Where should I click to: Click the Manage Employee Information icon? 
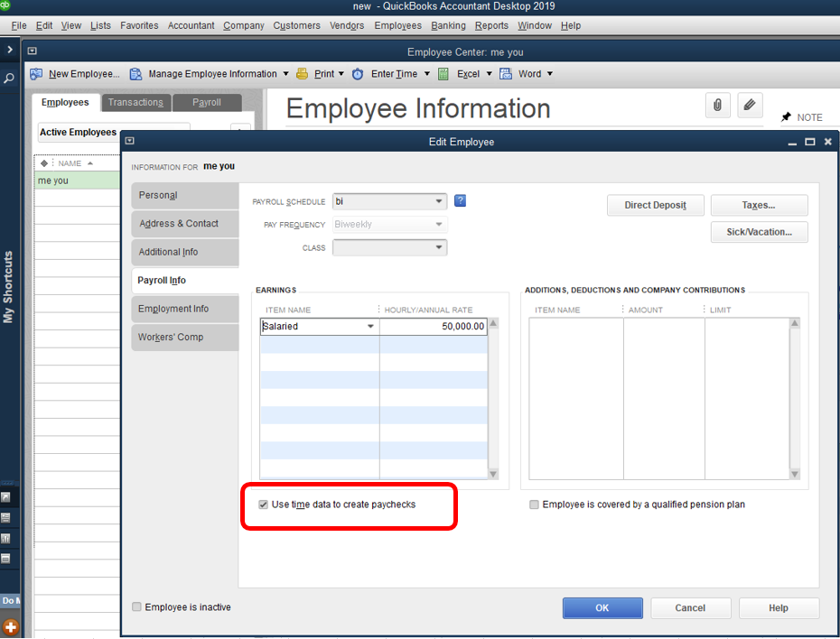(x=136, y=74)
